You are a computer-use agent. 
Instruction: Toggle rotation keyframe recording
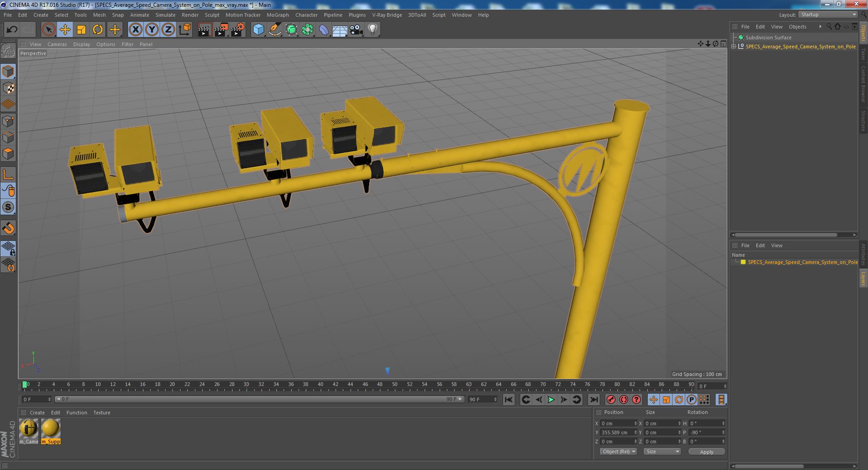coord(678,399)
